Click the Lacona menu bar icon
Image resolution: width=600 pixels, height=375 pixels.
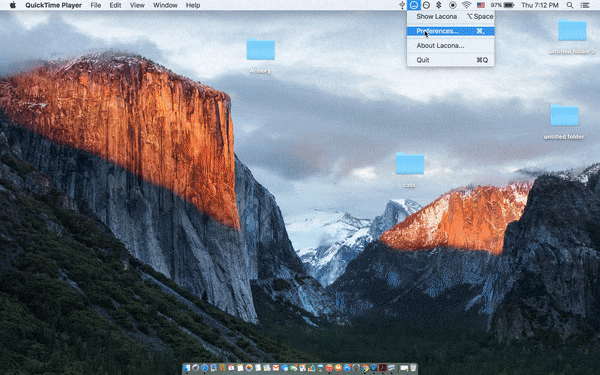pyautogui.click(x=413, y=5)
